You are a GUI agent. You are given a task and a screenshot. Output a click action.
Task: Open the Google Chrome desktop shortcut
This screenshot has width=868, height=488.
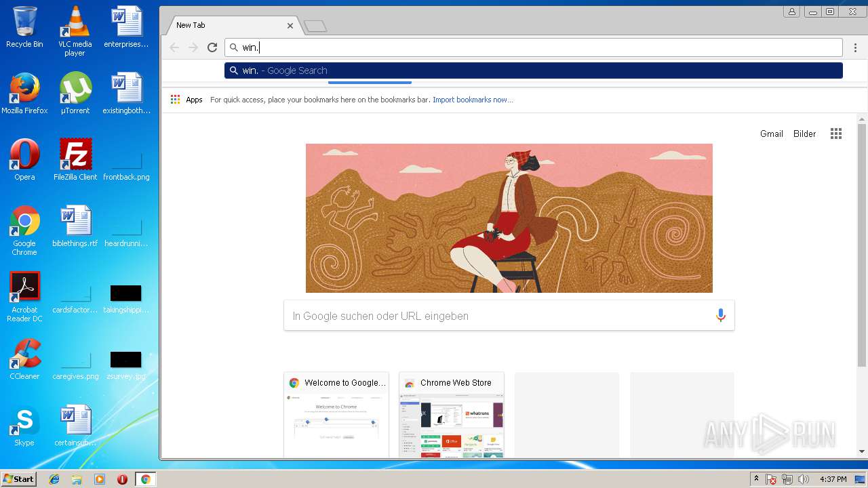(24, 230)
